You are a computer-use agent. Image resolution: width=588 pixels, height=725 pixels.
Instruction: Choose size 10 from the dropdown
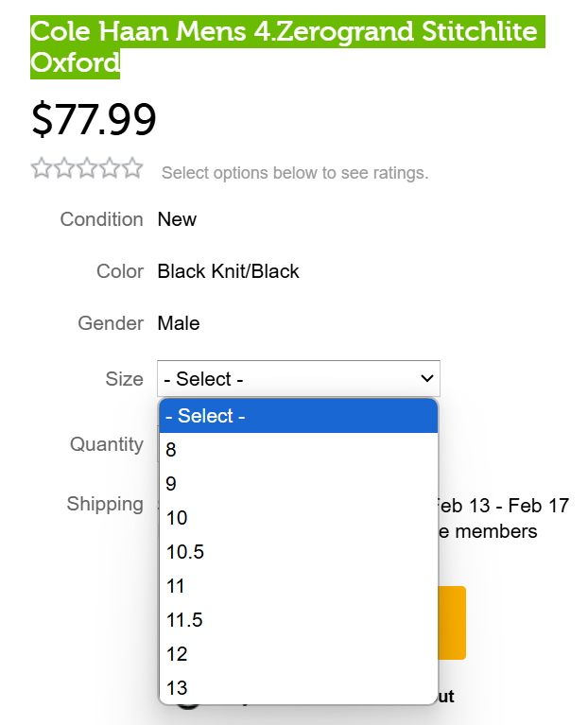click(298, 518)
